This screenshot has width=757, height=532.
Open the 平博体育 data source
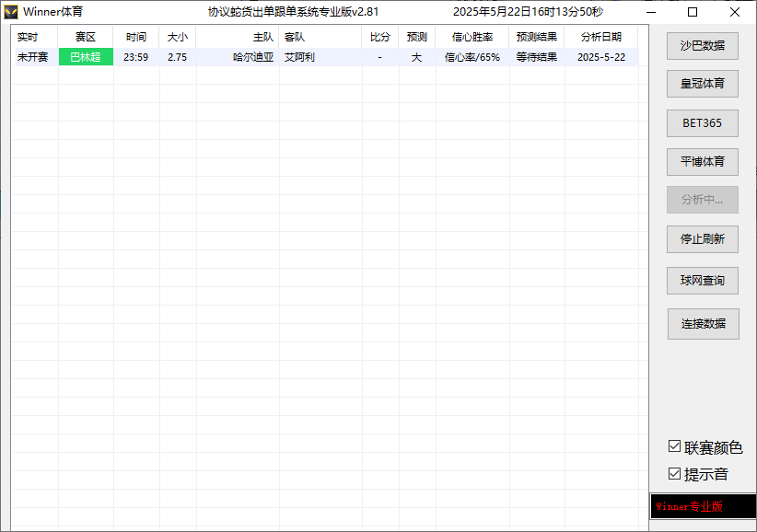click(702, 161)
